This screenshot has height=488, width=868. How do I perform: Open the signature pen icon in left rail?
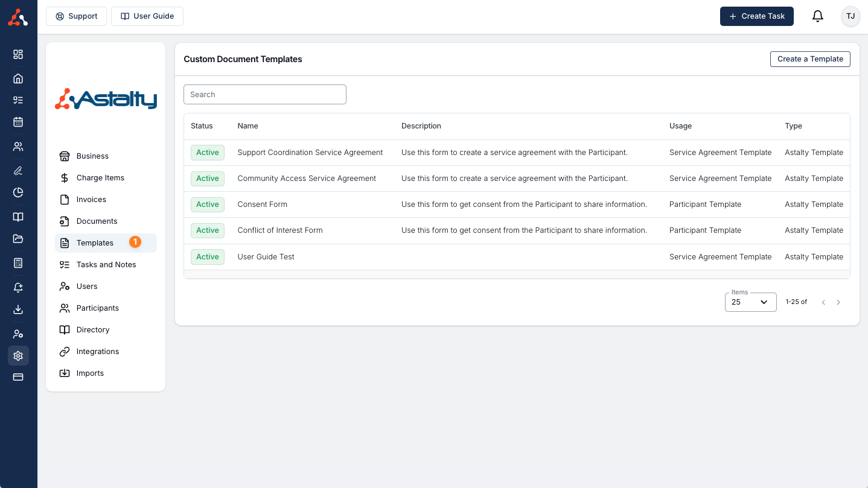(x=18, y=171)
